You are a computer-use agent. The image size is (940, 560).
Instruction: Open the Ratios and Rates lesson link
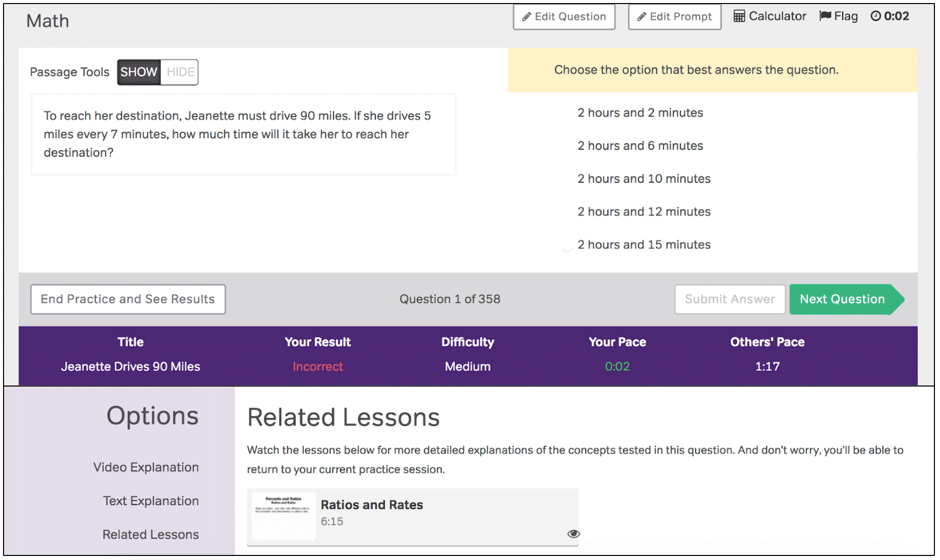tap(372, 505)
